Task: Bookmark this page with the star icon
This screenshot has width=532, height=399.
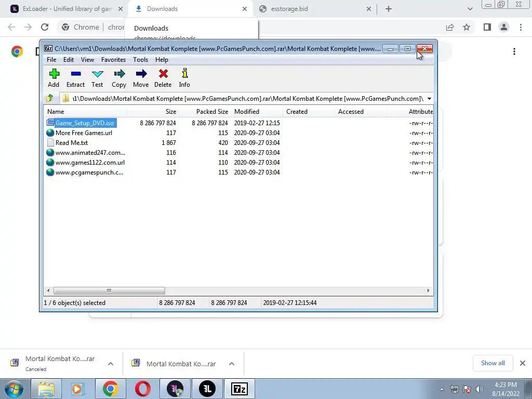Action: click(467, 27)
